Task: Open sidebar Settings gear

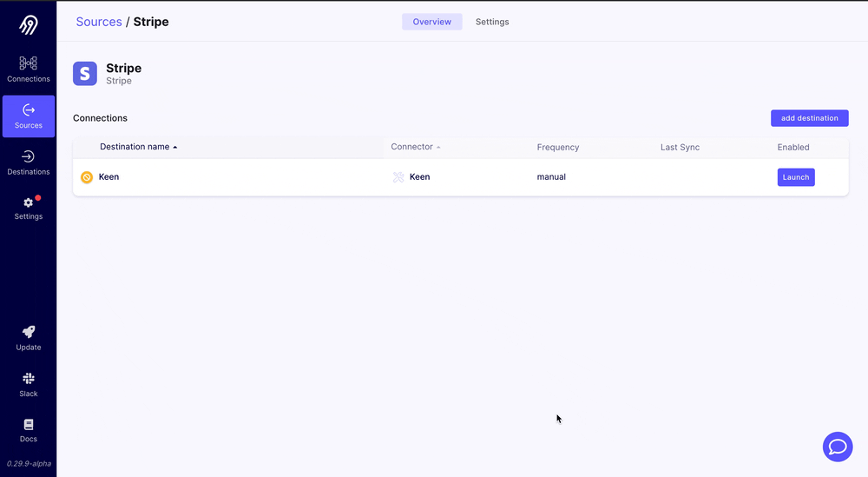Action: (29, 209)
